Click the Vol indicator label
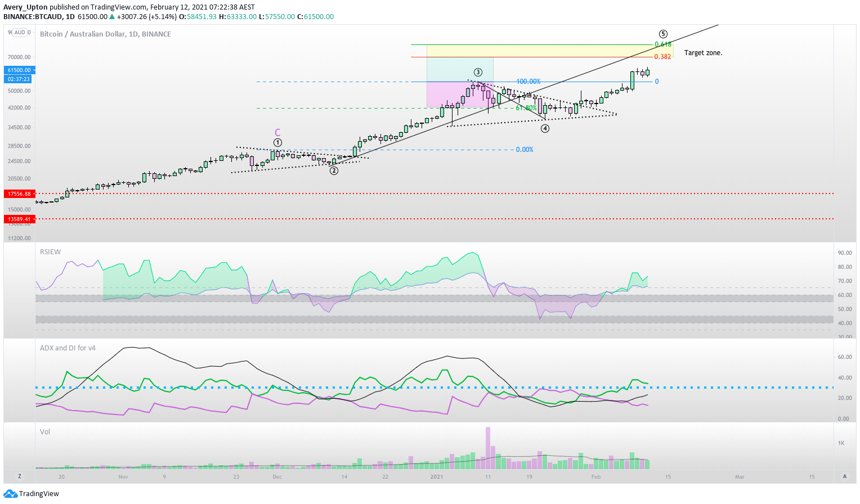The height and width of the screenshot is (504, 860). click(x=45, y=432)
